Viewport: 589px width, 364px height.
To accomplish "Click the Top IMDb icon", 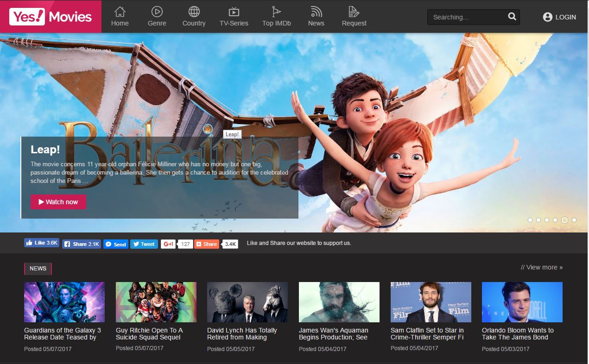I will coord(276,13).
